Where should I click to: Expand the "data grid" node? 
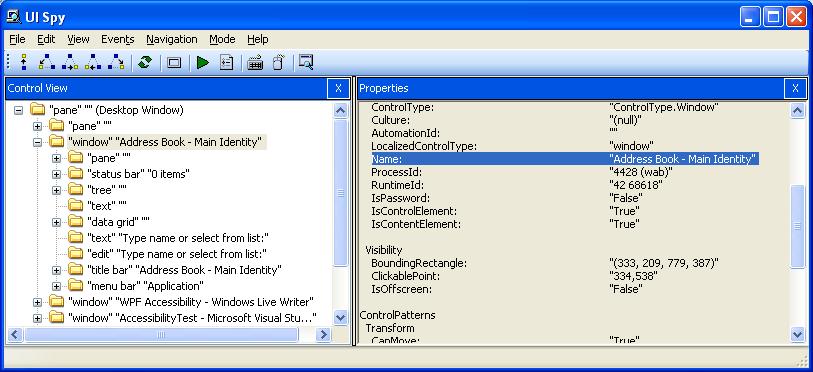coord(57,223)
